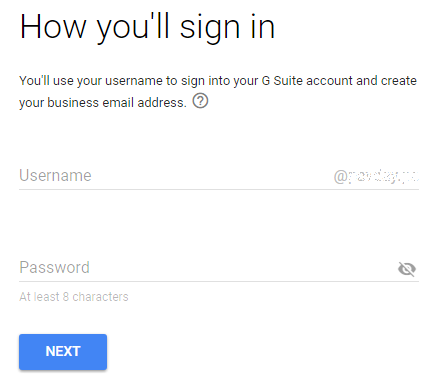The image size is (438, 381).
Task: Click the @ symbol in the username field
Action: click(340, 177)
